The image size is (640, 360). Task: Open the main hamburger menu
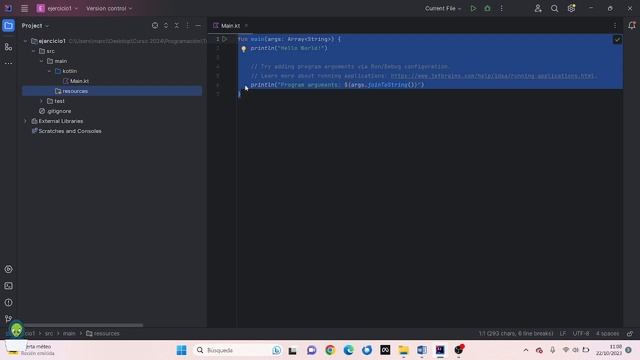coord(24,8)
